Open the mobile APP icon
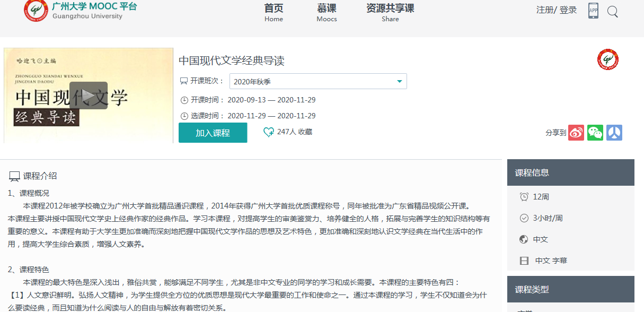644x312 pixels. (x=593, y=11)
